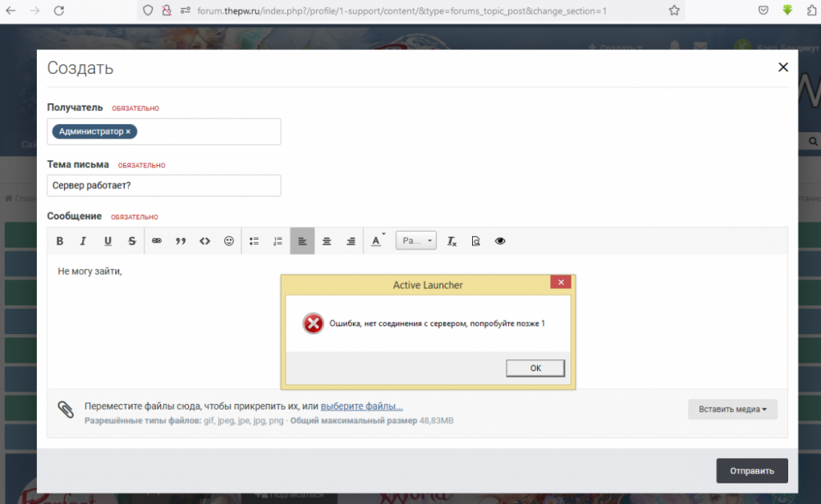Select center text alignment
The height and width of the screenshot is (504, 821).
(x=326, y=241)
